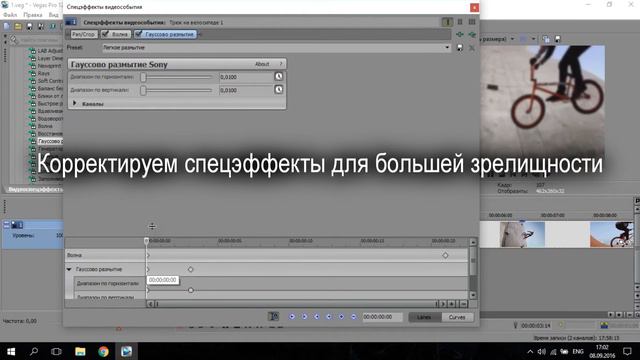Toggle the Волна effect checkbox
Viewport: 640px width, 360px height.
click(105, 34)
